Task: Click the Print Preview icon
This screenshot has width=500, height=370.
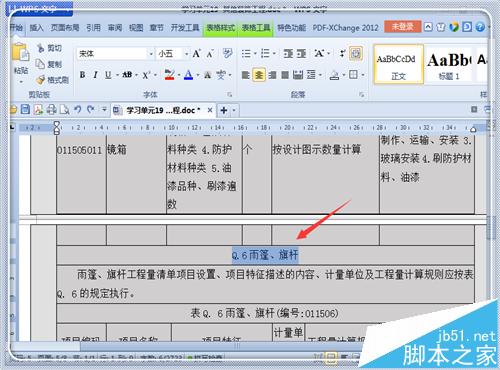Action: pyautogui.click(x=64, y=110)
